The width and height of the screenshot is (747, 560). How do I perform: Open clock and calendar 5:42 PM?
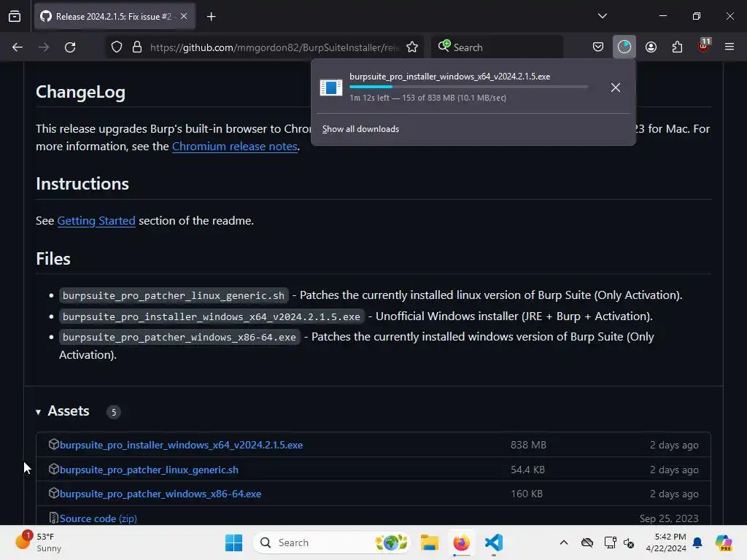coord(665,542)
